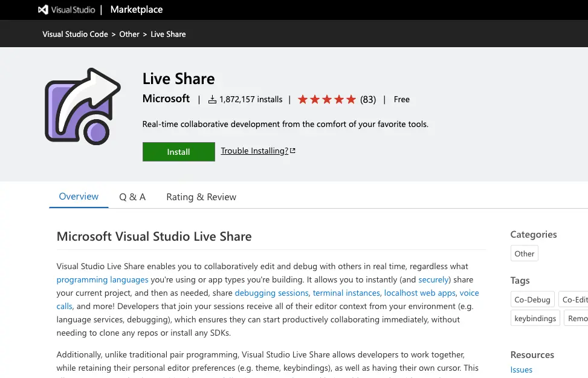588x378 pixels.
Task: Switch to the Q & A tab
Action: 132,197
